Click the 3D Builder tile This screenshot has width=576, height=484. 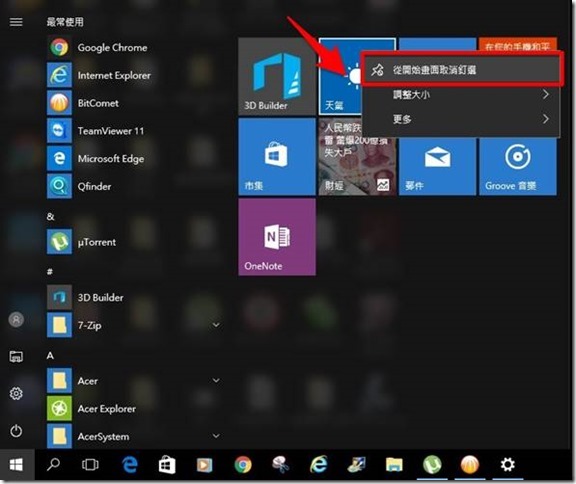tap(277, 76)
